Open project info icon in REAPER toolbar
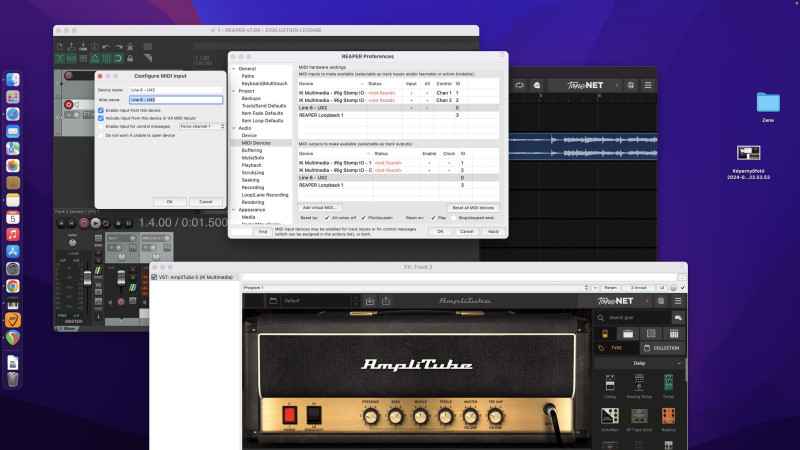The image size is (800, 450). click(95, 47)
